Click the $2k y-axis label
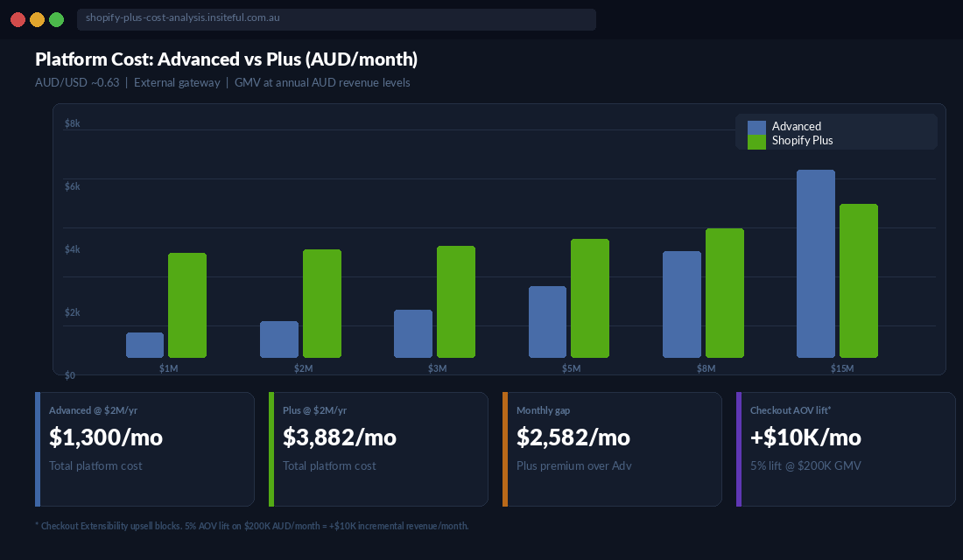This screenshot has height=560, width=963. point(72,312)
